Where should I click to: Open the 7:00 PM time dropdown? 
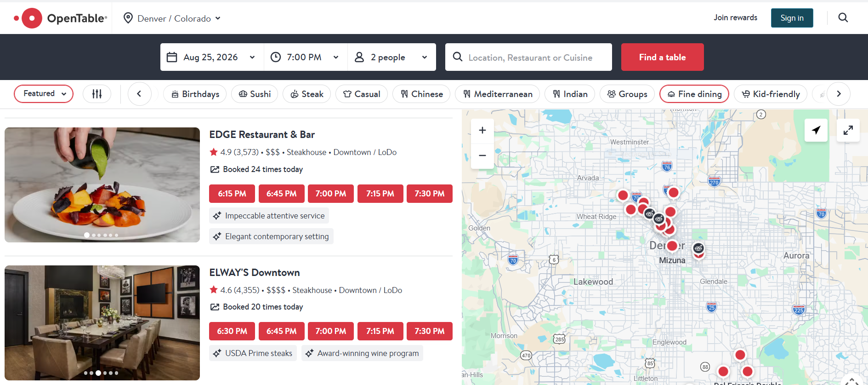click(306, 57)
